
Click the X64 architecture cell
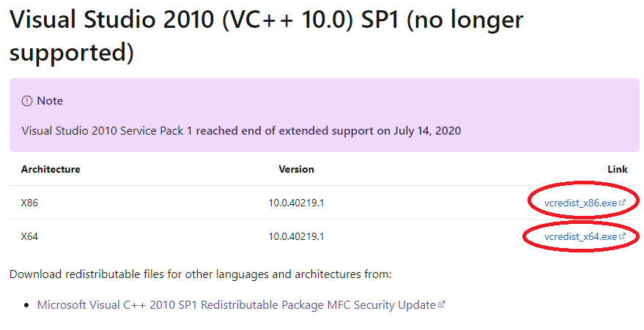click(29, 236)
